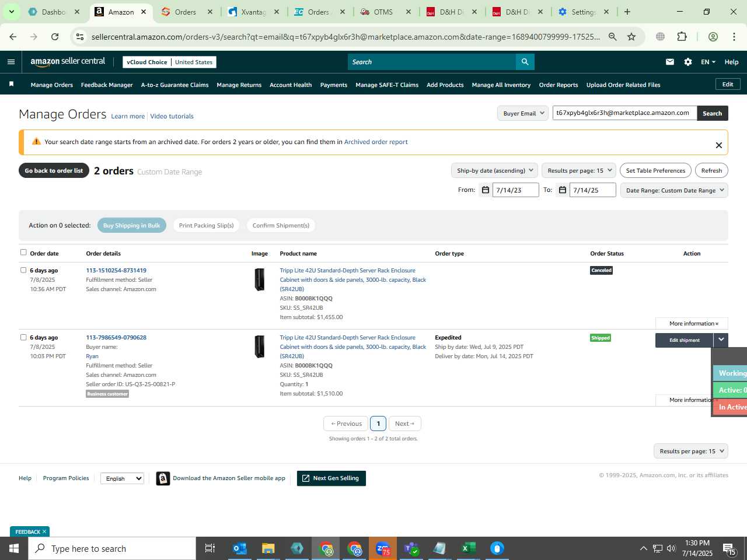Open the tab search dropdown arrow
Viewport: 747px width, 560px height.
pos(11,12)
